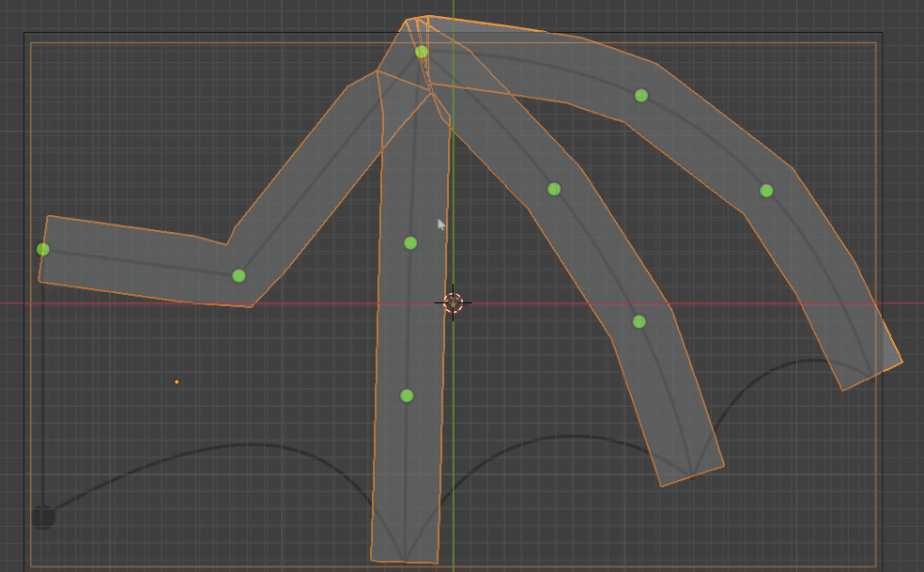This screenshot has width=924, height=572.
Task: Select the green point at the left strip's elbow
Action: click(239, 275)
